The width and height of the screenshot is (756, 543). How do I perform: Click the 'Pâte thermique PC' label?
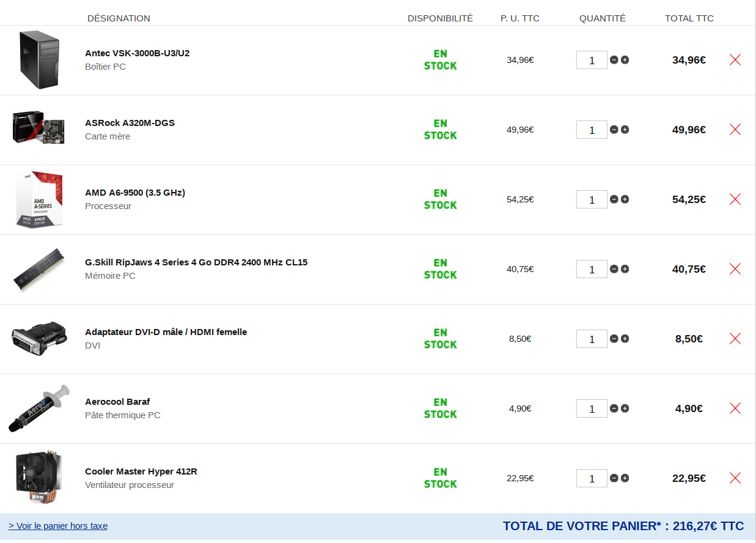[123, 415]
